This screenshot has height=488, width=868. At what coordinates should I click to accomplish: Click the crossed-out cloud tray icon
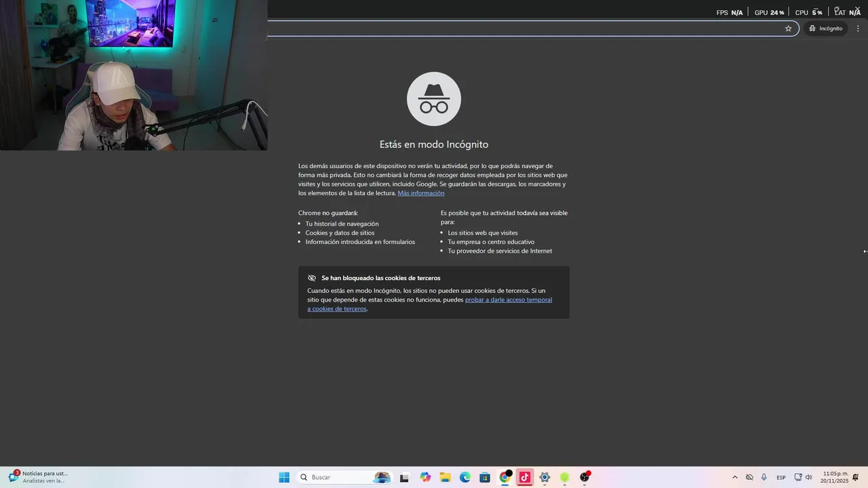click(x=749, y=477)
